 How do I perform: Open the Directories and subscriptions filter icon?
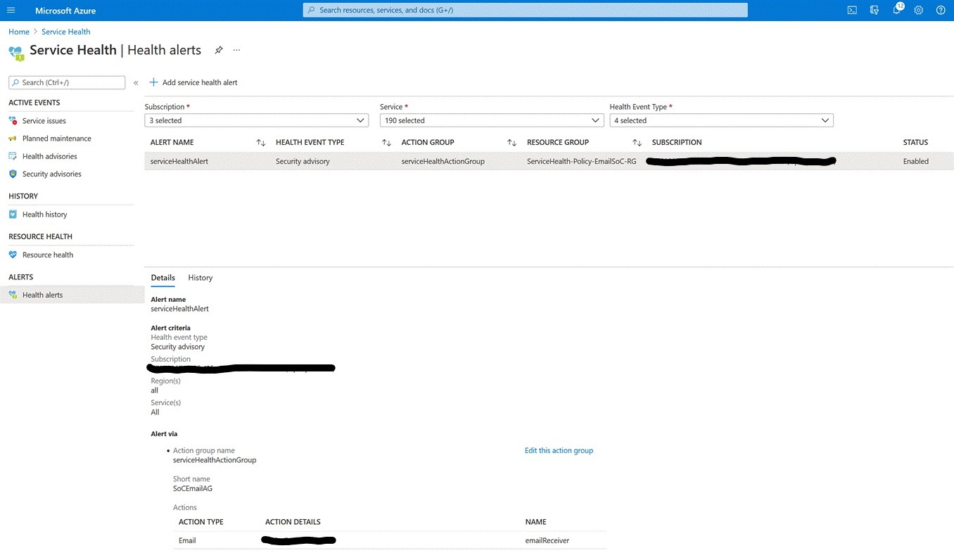[874, 11]
